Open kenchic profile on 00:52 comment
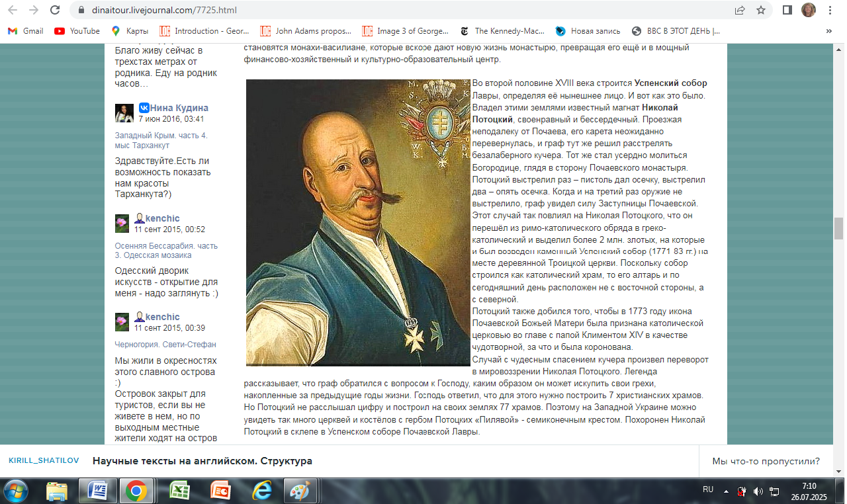The image size is (847, 504). tap(163, 218)
